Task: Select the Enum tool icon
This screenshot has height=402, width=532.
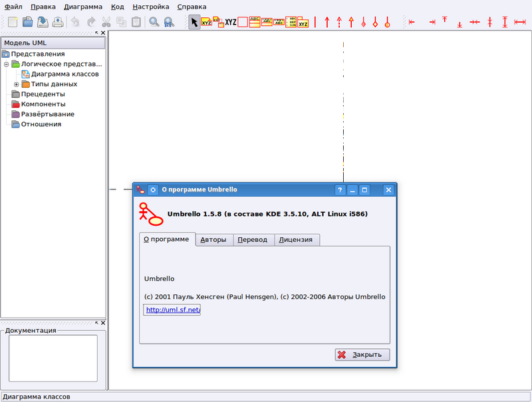Action: coord(291,22)
